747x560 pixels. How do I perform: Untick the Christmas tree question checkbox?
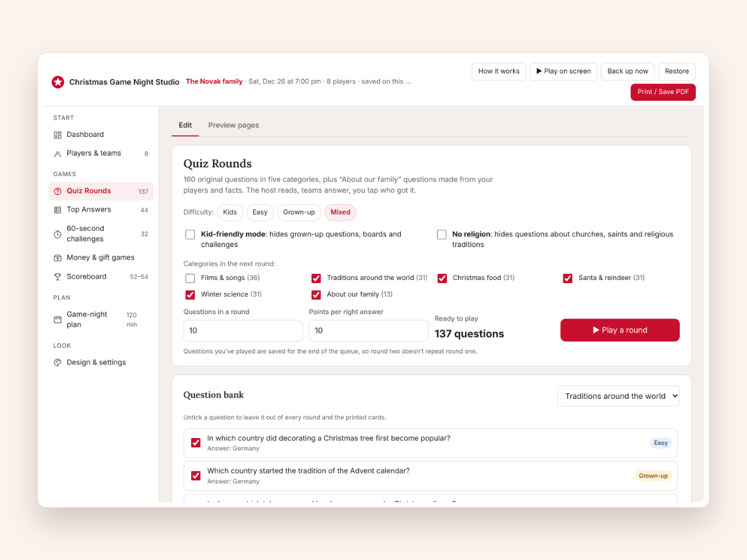tap(195, 442)
